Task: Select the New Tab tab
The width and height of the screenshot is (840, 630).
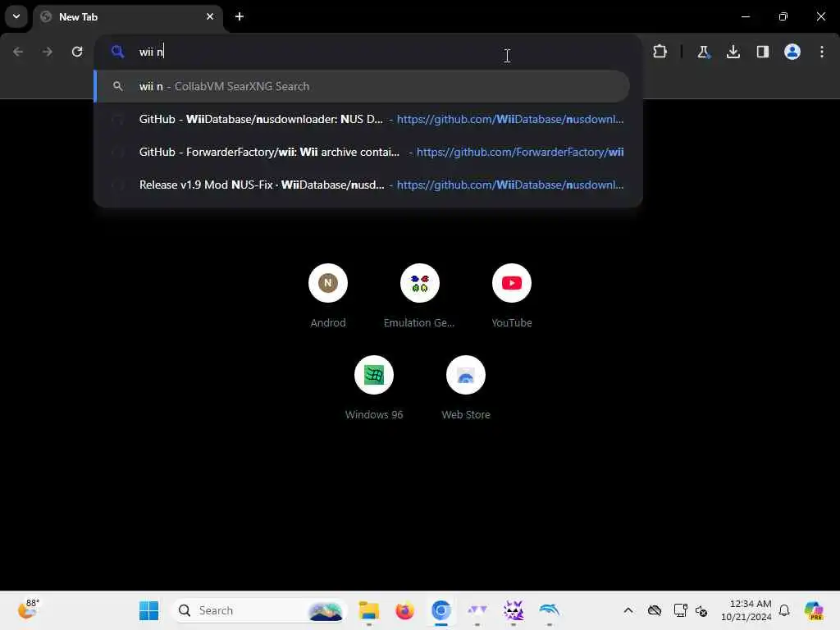Action: (x=129, y=17)
